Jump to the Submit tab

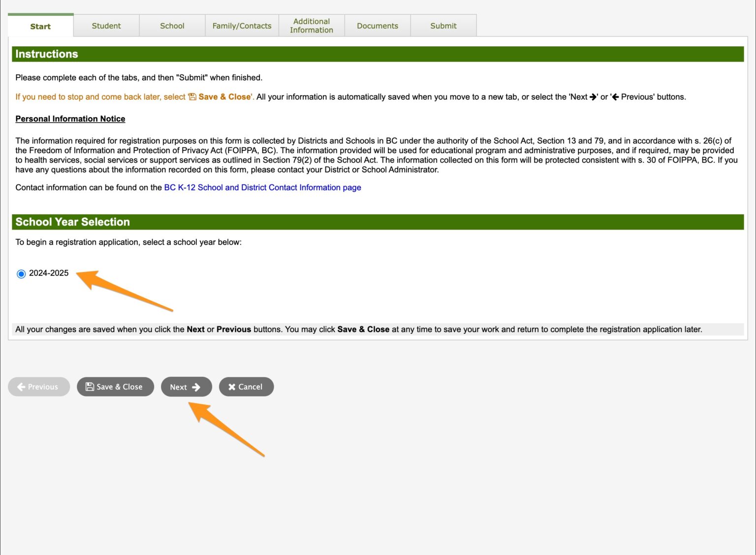[443, 26]
